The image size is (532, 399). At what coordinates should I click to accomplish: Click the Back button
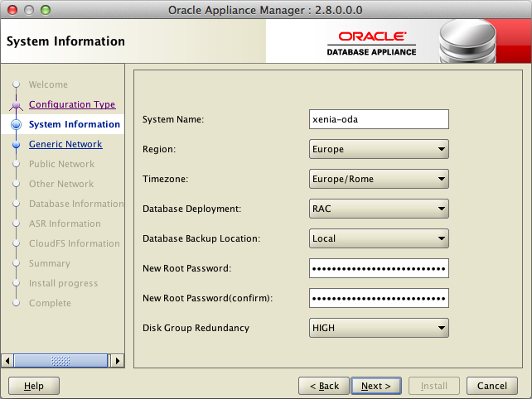tap(324, 386)
